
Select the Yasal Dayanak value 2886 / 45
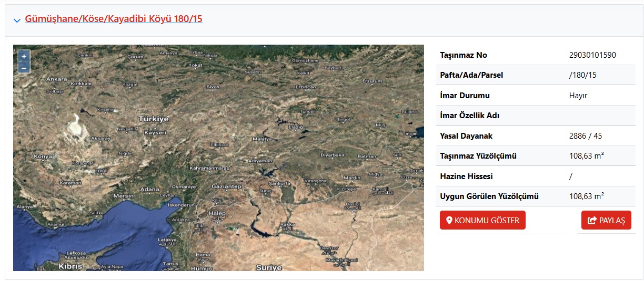click(586, 136)
